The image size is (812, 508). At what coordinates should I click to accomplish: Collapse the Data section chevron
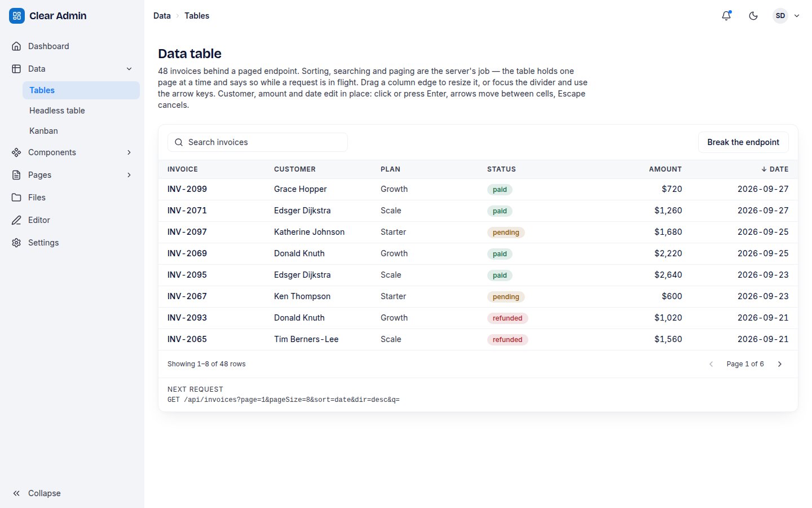tap(129, 69)
